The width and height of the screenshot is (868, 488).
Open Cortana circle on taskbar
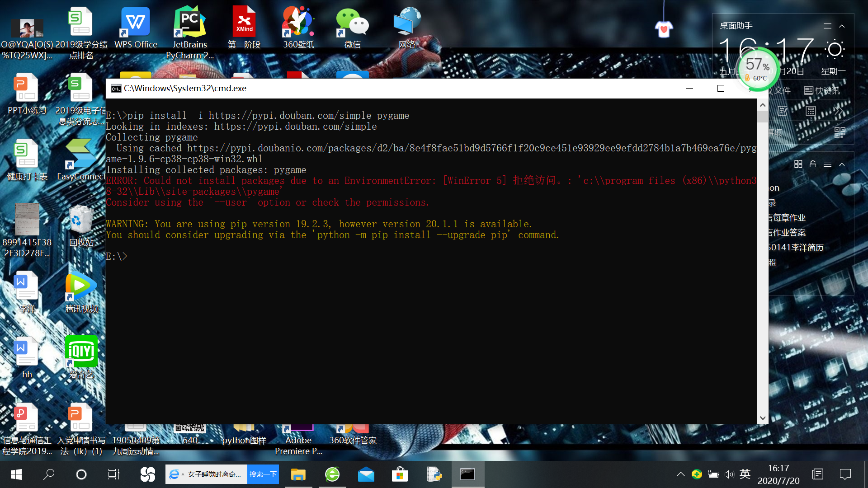point(81,474)
